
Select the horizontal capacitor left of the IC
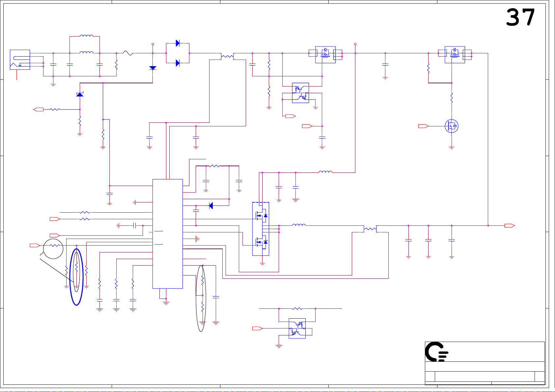(x=134, y=225)
